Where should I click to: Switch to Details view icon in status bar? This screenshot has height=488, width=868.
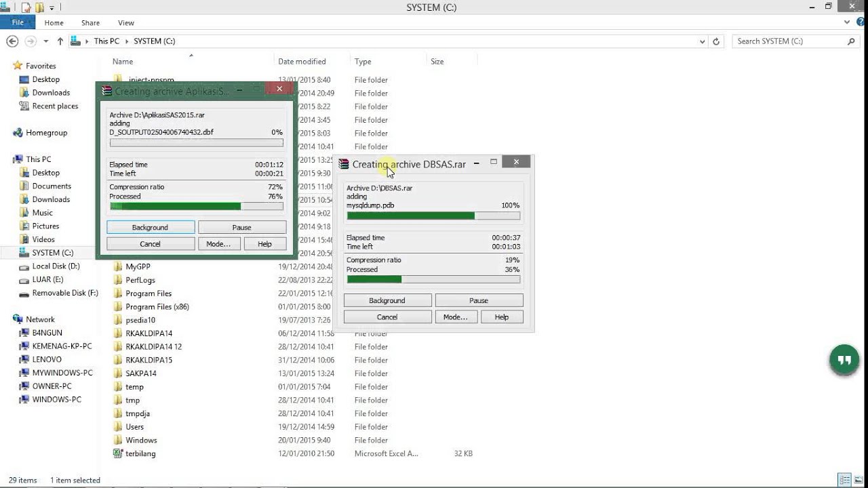[x=844, y=480]
